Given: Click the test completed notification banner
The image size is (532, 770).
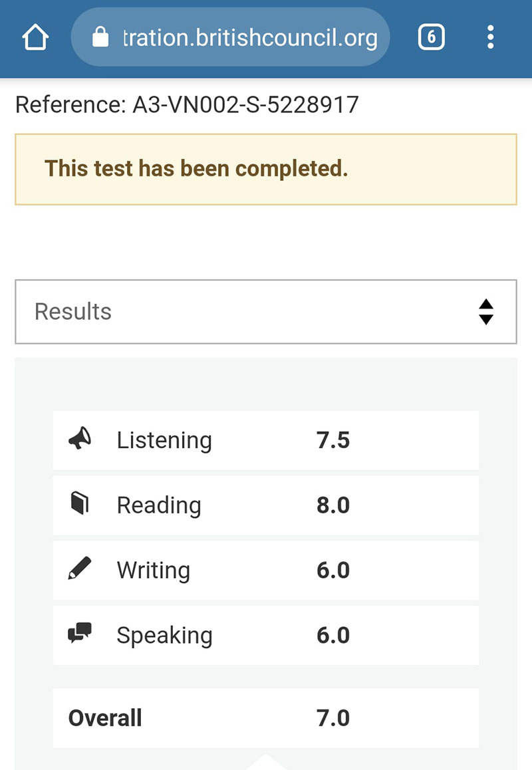Looking at the screenshot, I should pyautogui.click(x=265, y=169).
